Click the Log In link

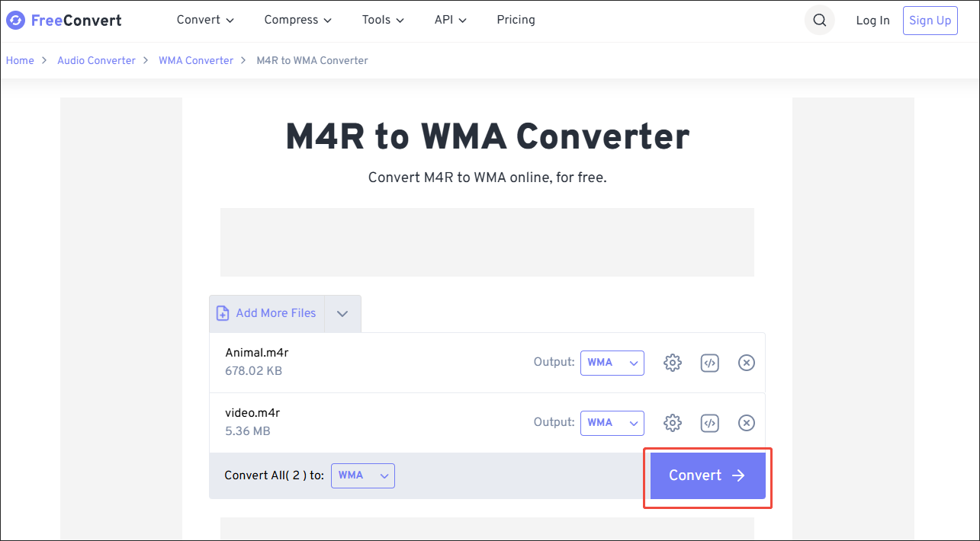[x=872, y=21]
